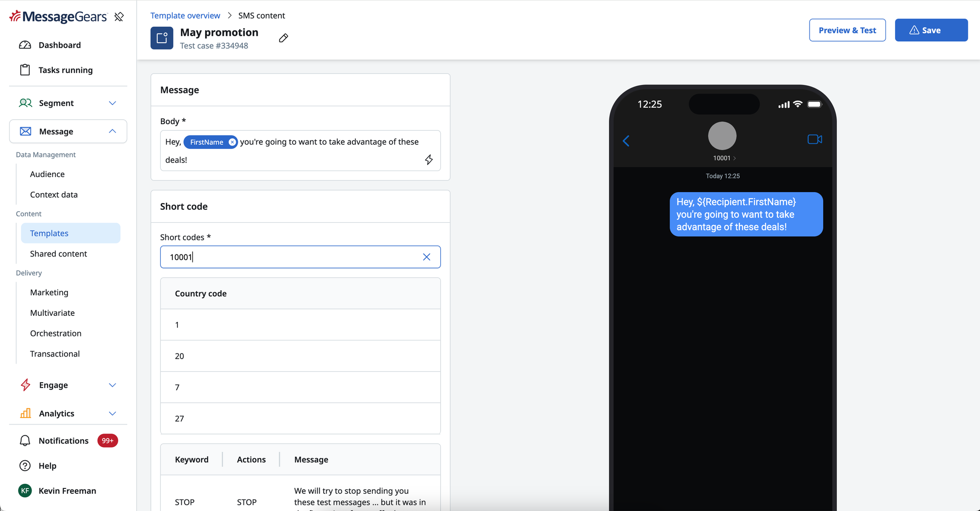
Task: Click Test case #334948 subtitle
Action: 214,46
